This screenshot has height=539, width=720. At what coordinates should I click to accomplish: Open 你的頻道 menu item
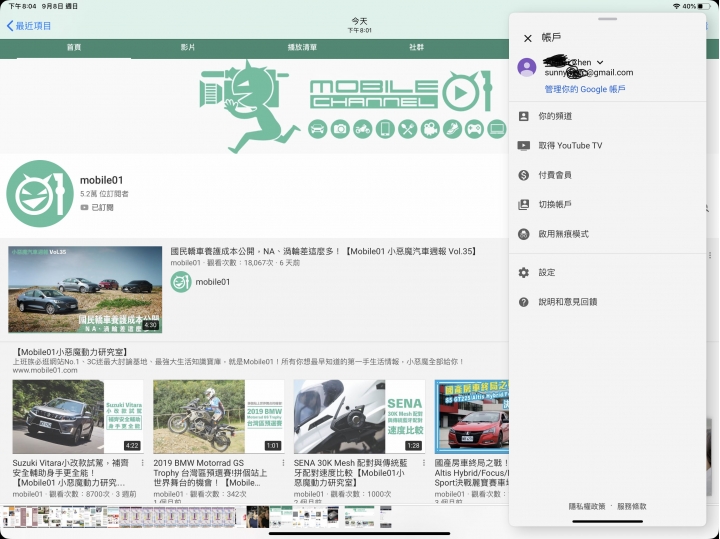[x=607, y=116]
